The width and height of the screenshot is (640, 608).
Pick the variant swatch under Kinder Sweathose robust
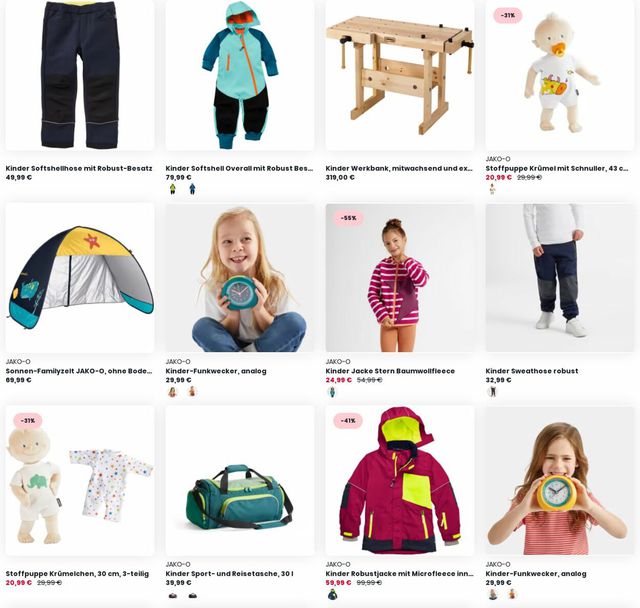coord(493,392)
